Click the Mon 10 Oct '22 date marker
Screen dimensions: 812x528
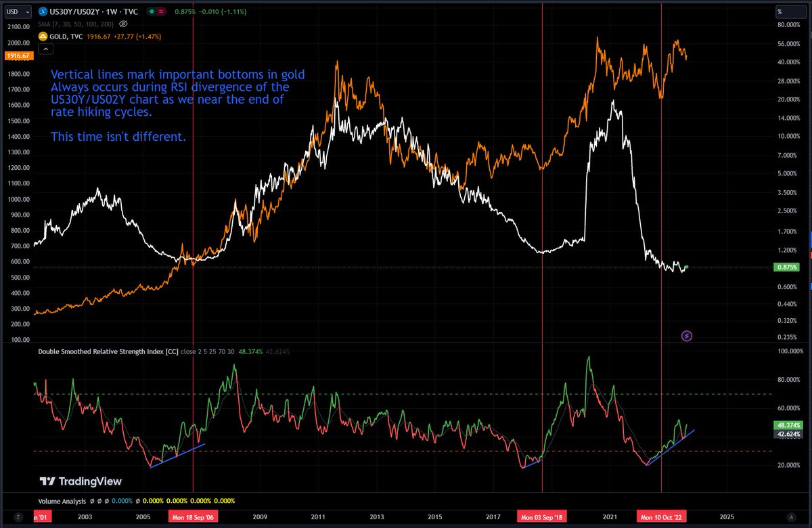point(661,516)
